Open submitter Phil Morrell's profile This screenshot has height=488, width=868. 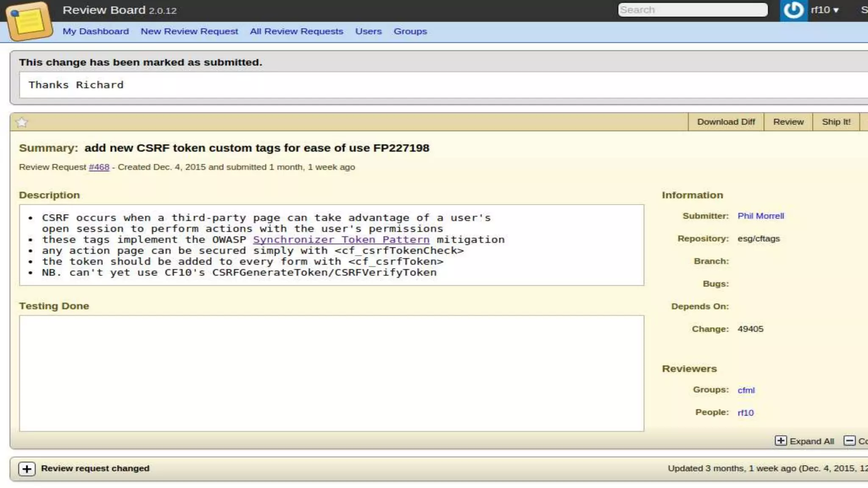point(760,216)
